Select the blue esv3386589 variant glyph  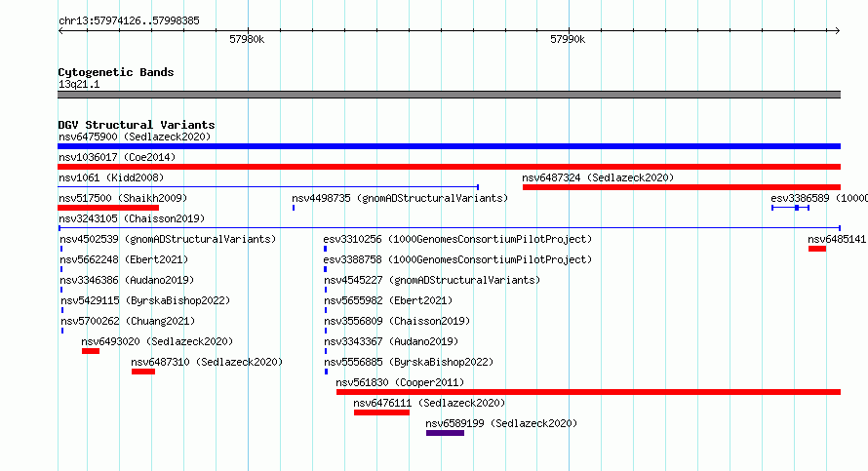tap(791, 208)
